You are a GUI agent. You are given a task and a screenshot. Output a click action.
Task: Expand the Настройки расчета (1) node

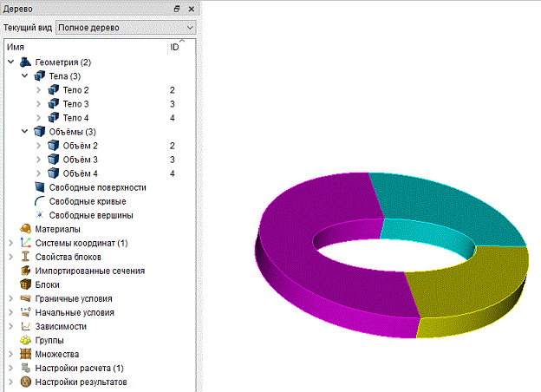coord(10,368)
